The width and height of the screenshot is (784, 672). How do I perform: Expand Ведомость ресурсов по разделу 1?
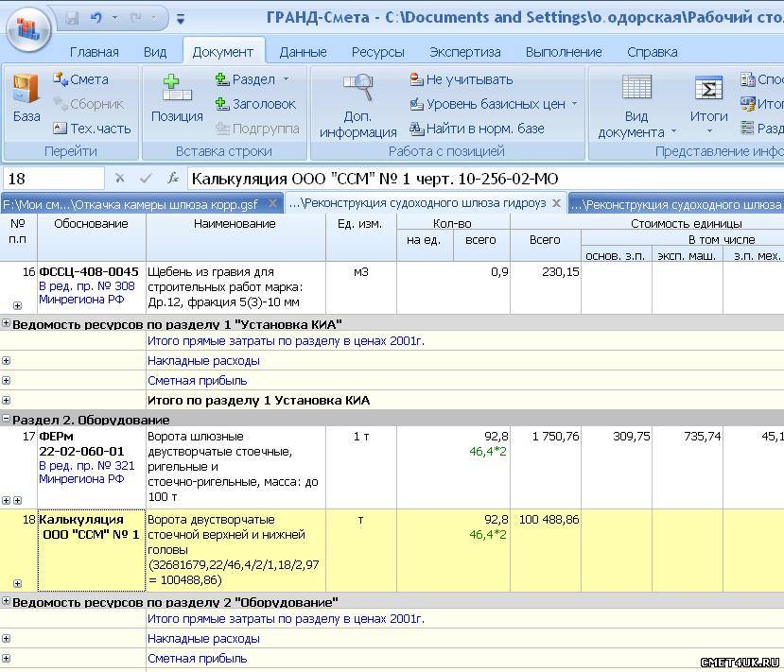(x=6, y=323)
